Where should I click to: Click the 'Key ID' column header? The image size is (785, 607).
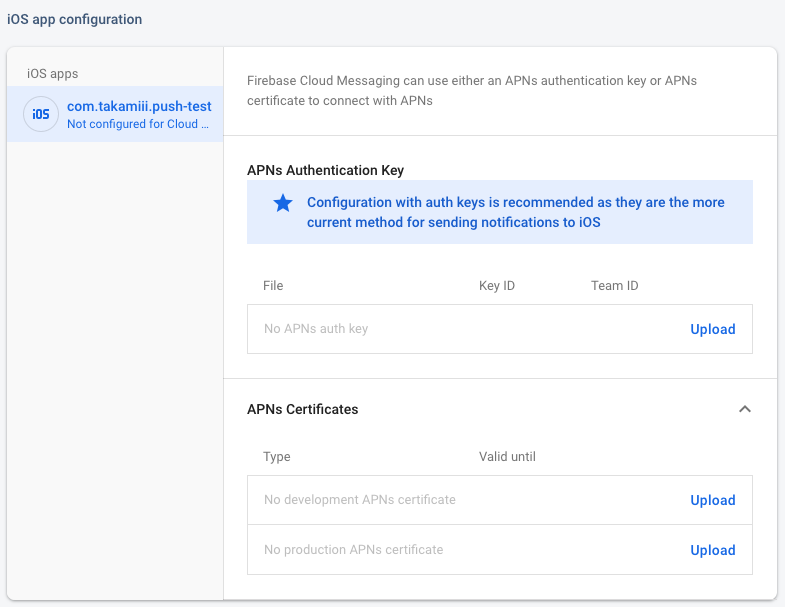click(x=497, y=285)
